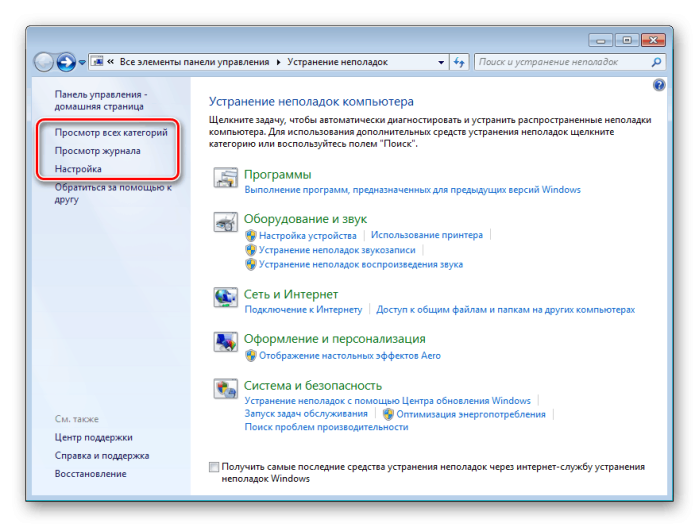Open the Оформление и персонализация category icon

tap(225, 342)
